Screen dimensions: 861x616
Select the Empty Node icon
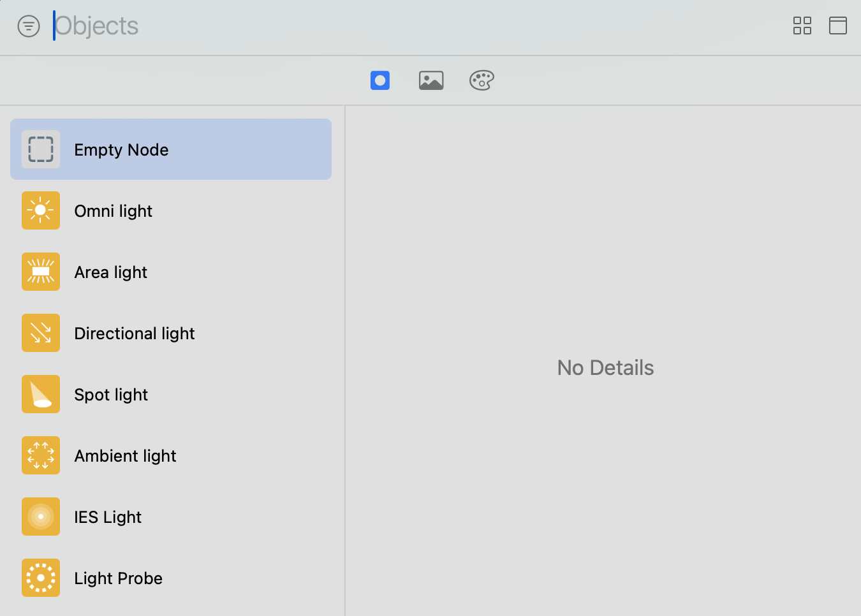coord(41,149)
